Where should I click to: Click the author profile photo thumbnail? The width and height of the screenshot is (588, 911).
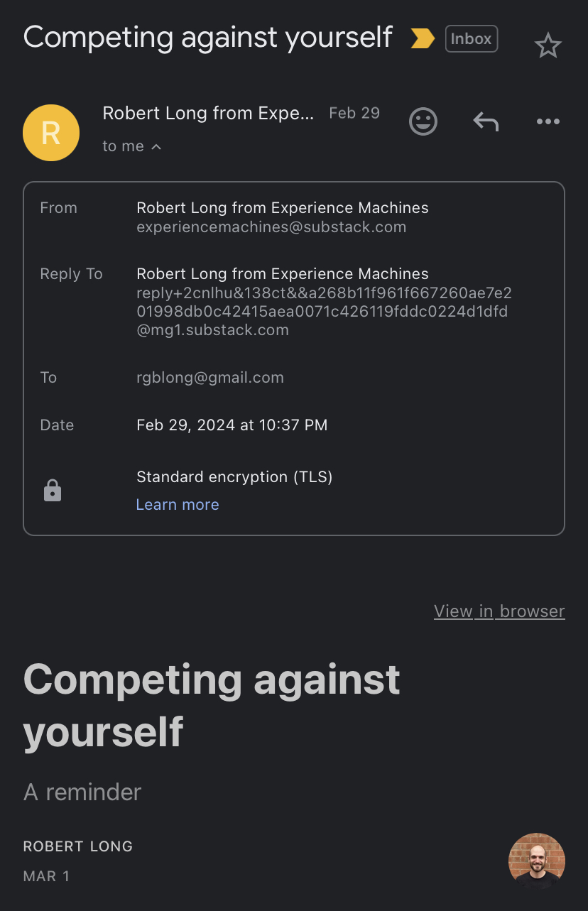click(x=537, y=861)
